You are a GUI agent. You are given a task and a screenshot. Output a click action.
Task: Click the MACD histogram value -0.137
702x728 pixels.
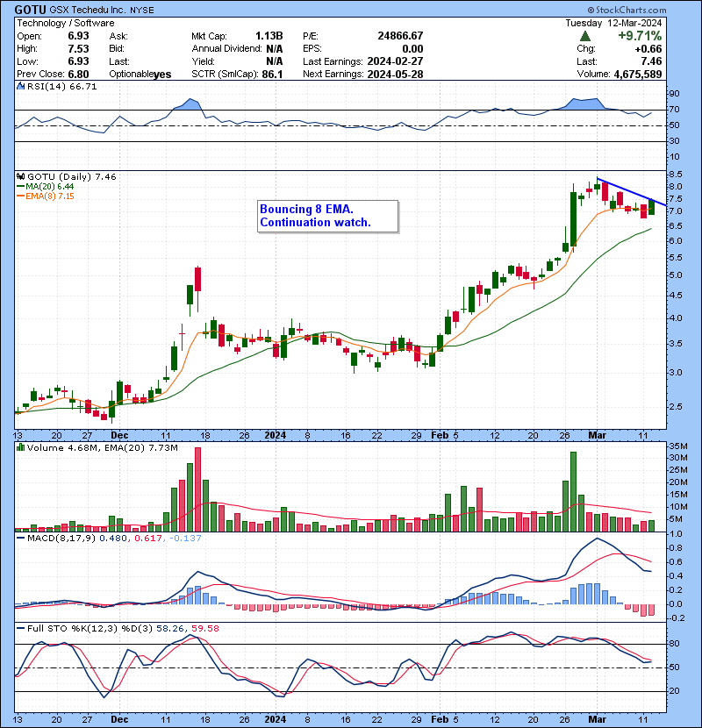click(x=185, y=539)
